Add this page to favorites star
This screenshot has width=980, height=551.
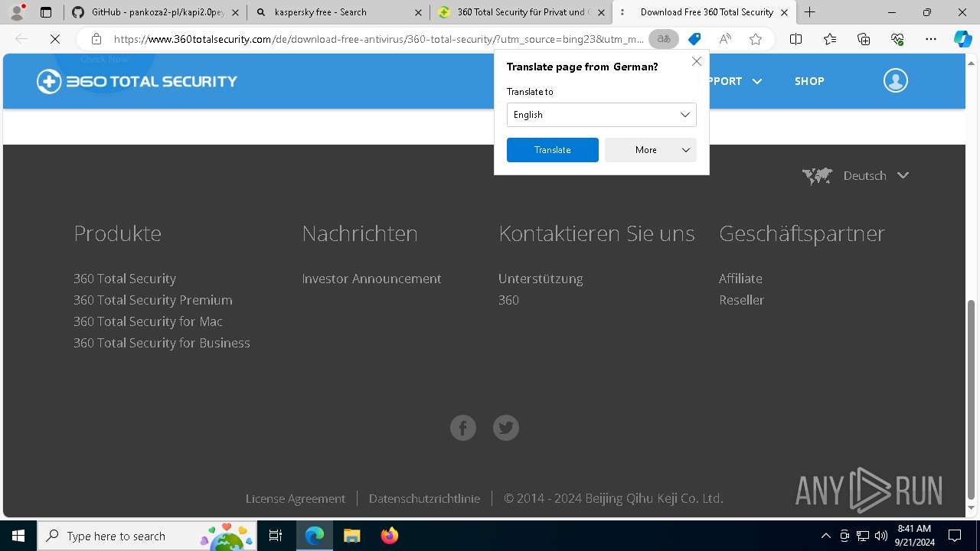(756, 39)
